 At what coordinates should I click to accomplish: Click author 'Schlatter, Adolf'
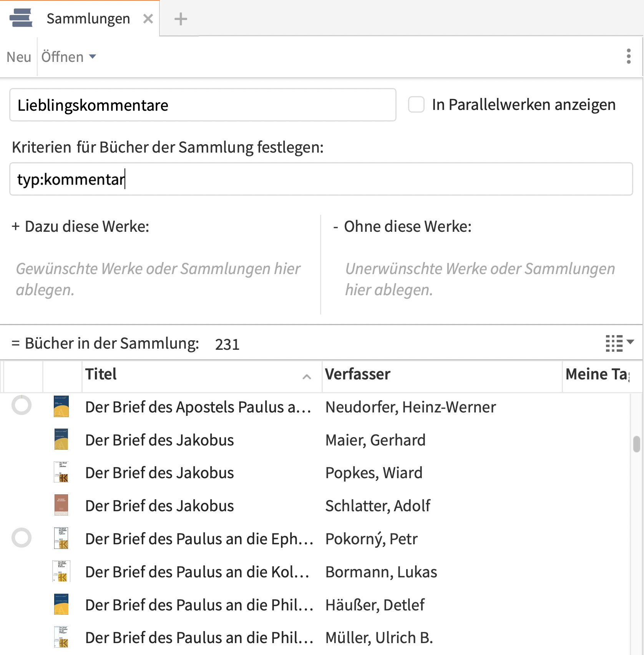(x=378, y=505)
